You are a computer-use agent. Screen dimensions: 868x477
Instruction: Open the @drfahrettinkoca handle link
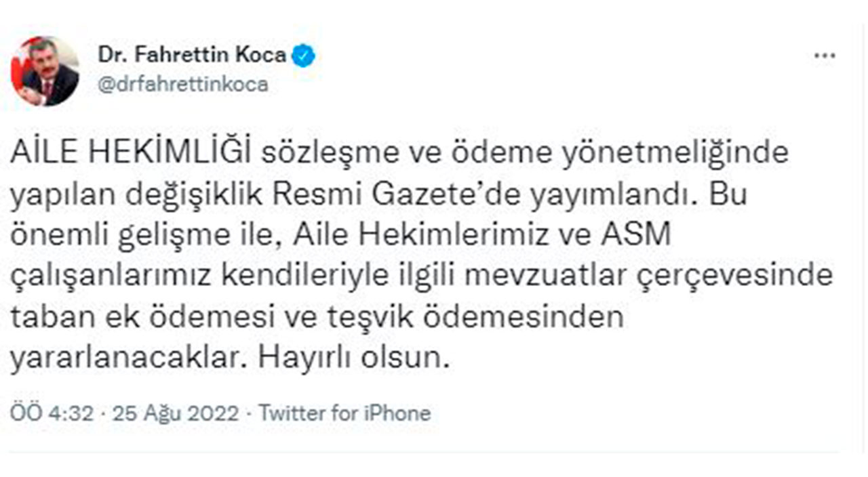[183, 85]
